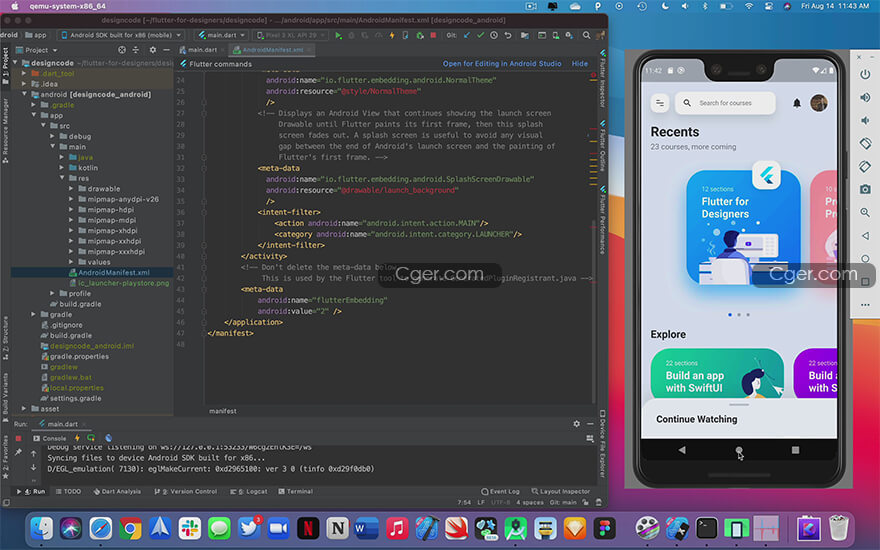The width and height of the screenshot is (880, 550).
Task: Expand the profile folder
Action: coord(53,294)
